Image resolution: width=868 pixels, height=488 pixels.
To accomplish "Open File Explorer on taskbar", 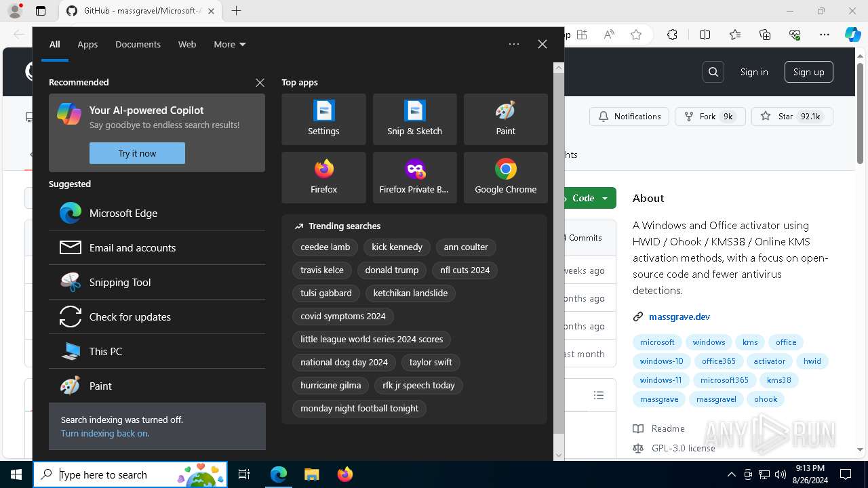I will (311, 474).
